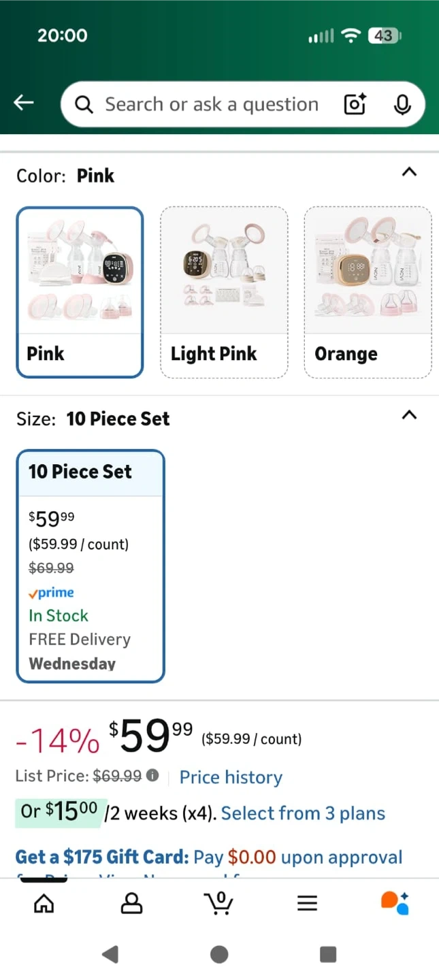Screen dimensions: 439x980
Task: Select the 10 Piece Set size
Action: [x=91, y=566]
